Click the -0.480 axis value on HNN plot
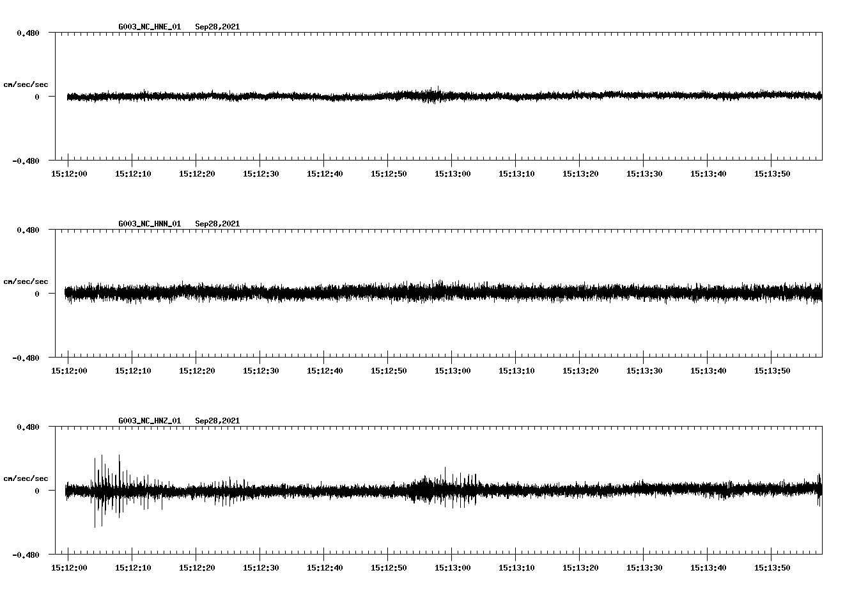Screen dimensions: 868x591 (26, 358)
